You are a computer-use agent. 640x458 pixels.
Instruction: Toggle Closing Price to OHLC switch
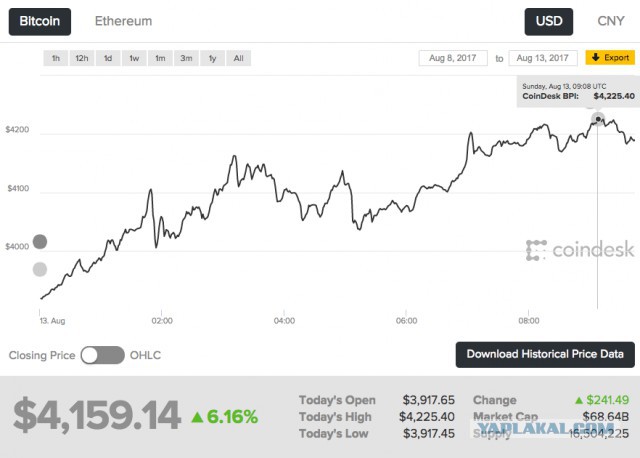(102, 355)
